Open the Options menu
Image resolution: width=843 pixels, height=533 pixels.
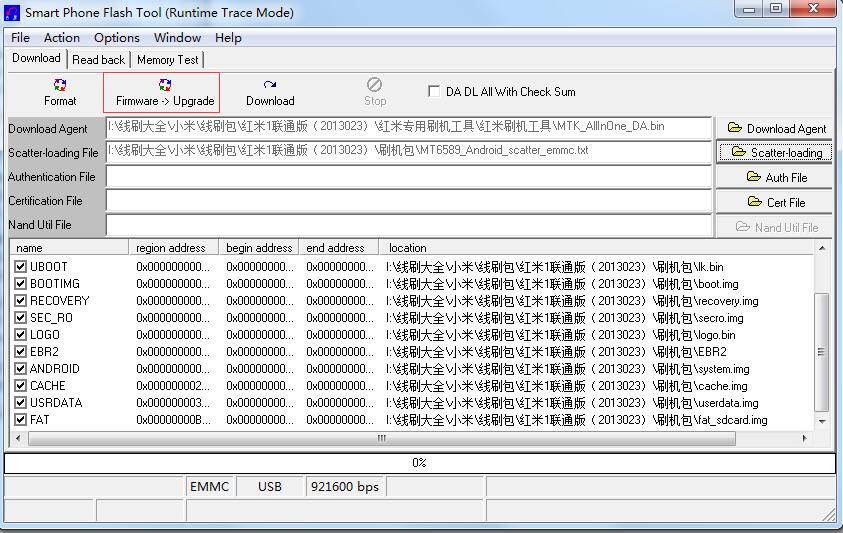pos(117,37)
